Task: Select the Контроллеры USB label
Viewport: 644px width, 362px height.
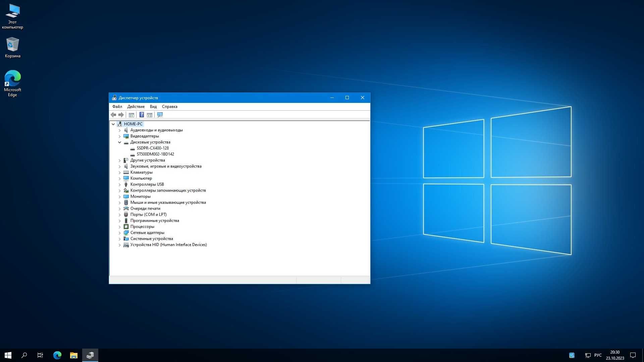Action: (x=147, y=184)
